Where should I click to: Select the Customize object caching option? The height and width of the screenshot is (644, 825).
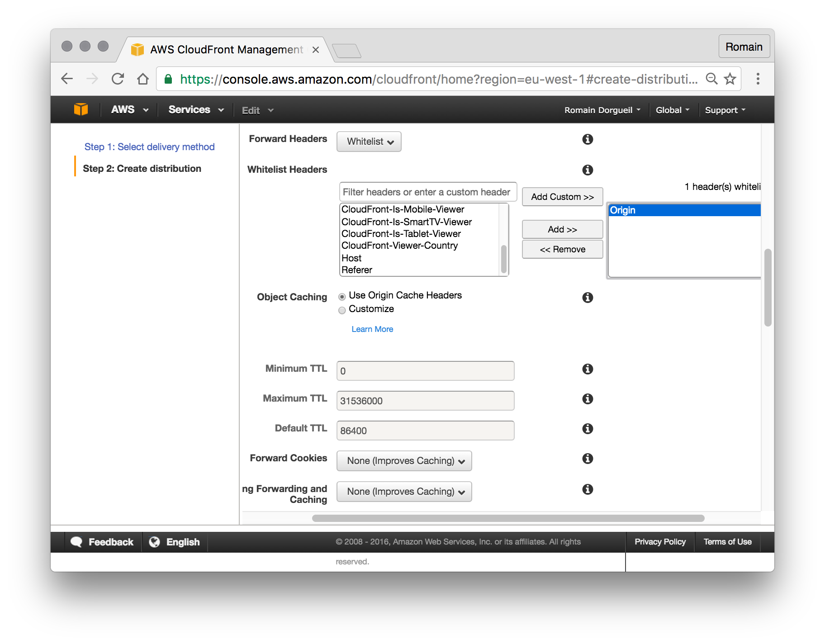(x=342, y=310)
